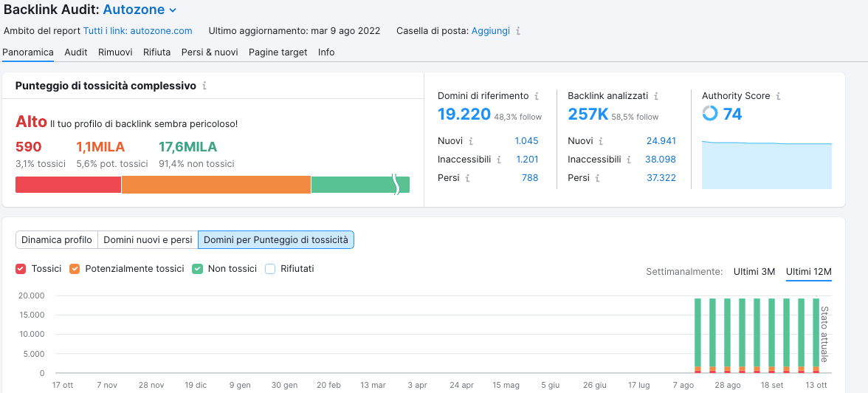Uncheck the Tossici legend checkbox
The width and height of the screenshot is (868, 393).
tap(21, 269)
